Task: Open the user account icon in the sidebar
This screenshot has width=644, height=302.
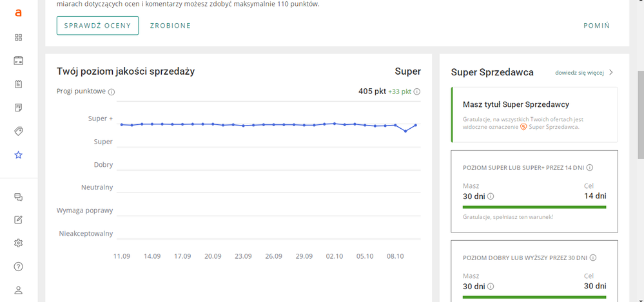Action: [x=18, y=290]
